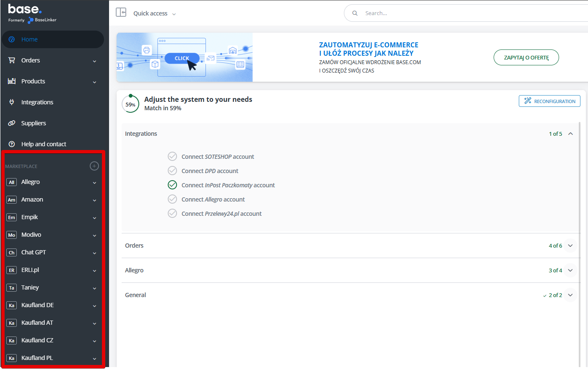Image resolution: width=588 pixels, height=370 pixels.
Task: Collapse the Integrations section chevron
Action: point(570,134)
